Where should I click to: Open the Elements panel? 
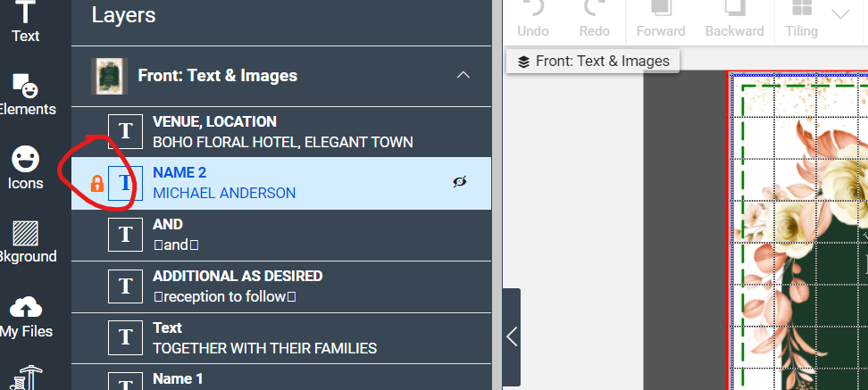pos(26,95)
